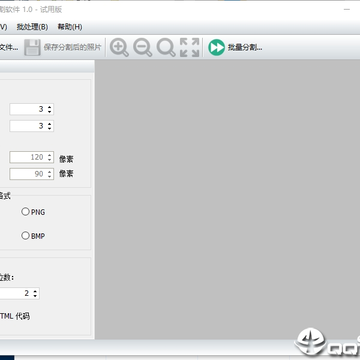
Task: Open the 批处理(B) menu
Action: point(32,27)
